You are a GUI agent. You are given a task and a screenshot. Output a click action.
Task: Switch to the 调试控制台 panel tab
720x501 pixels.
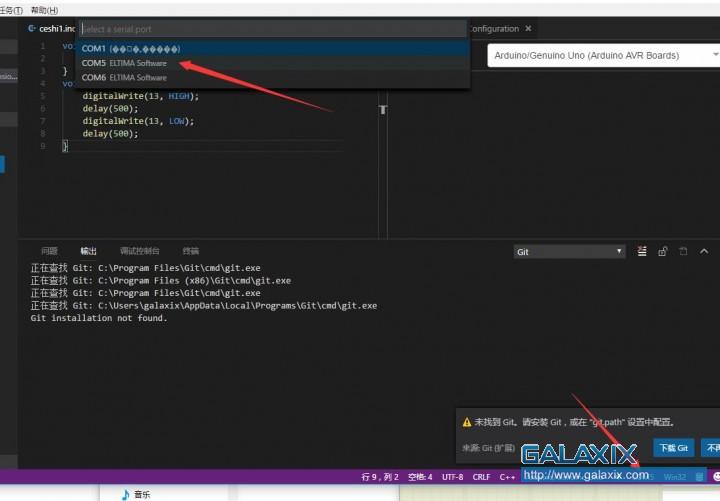[x=139, y=251]
